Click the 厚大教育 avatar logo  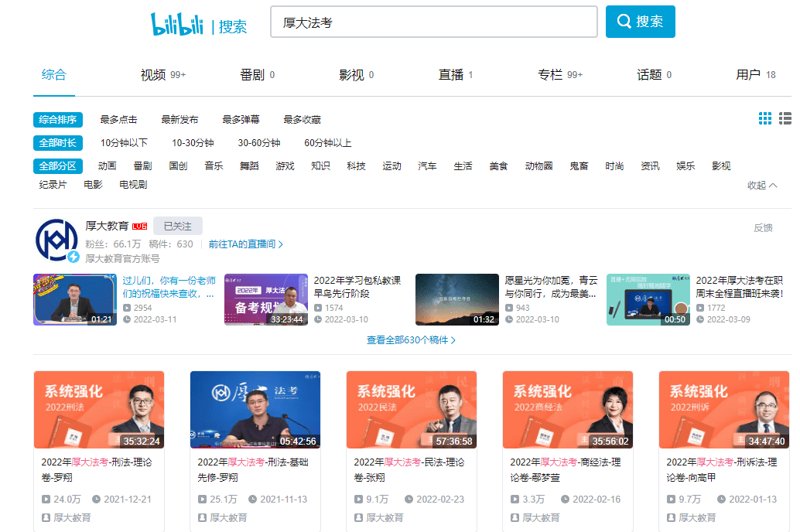(x=57, y=240)
